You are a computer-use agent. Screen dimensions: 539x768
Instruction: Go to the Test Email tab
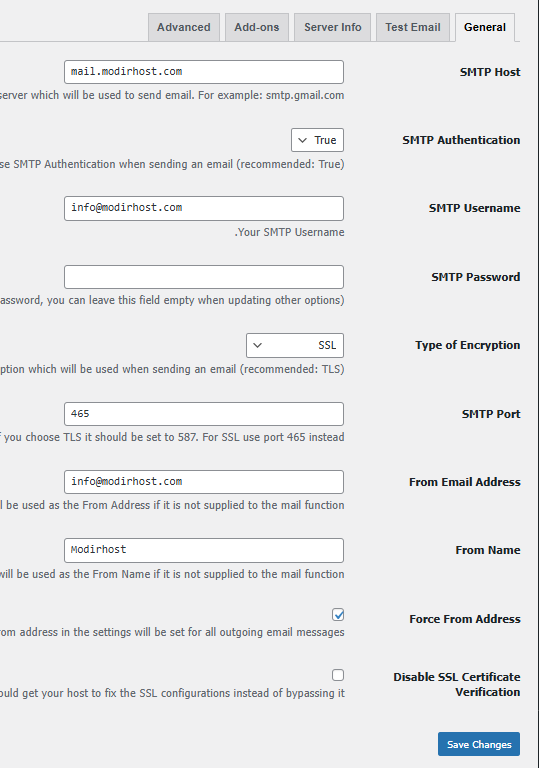click(x=413, y=27)
